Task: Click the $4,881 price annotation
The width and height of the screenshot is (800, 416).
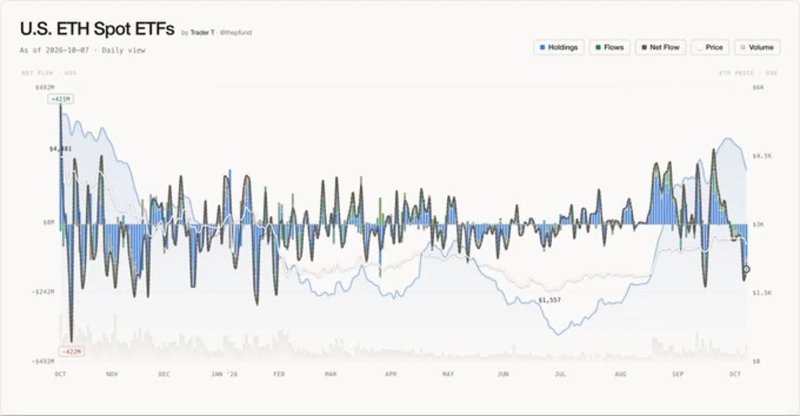Action: [60, 149]
